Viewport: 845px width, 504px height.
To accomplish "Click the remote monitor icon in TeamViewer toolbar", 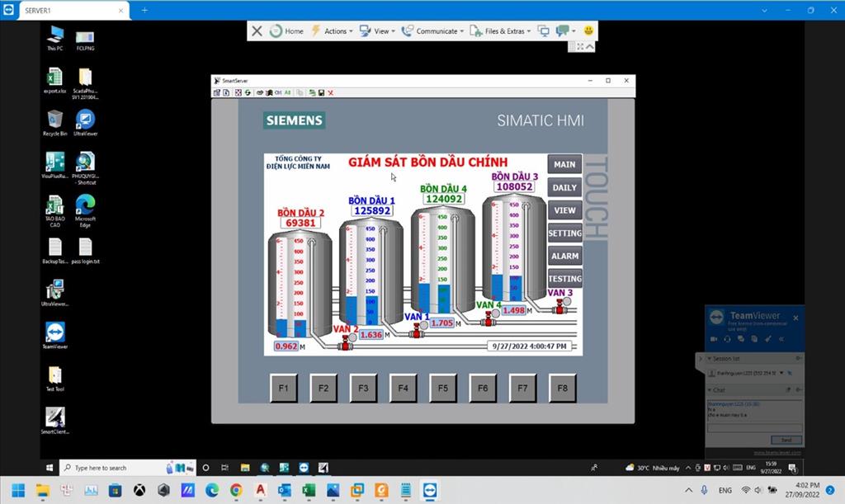I will 544,31.
